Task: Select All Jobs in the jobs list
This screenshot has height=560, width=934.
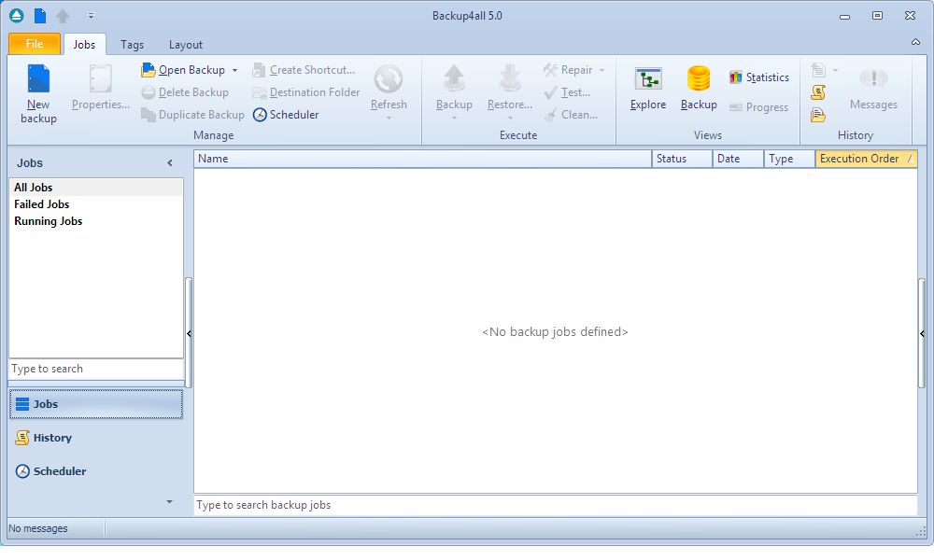Action: point(96,188)
